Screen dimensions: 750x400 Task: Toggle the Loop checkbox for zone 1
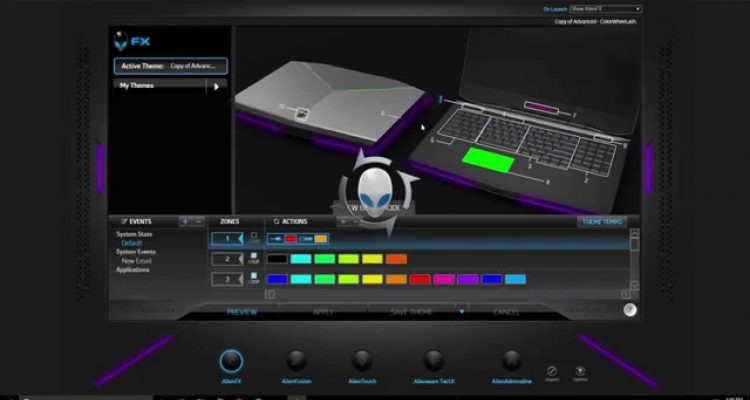pos(254,235)
